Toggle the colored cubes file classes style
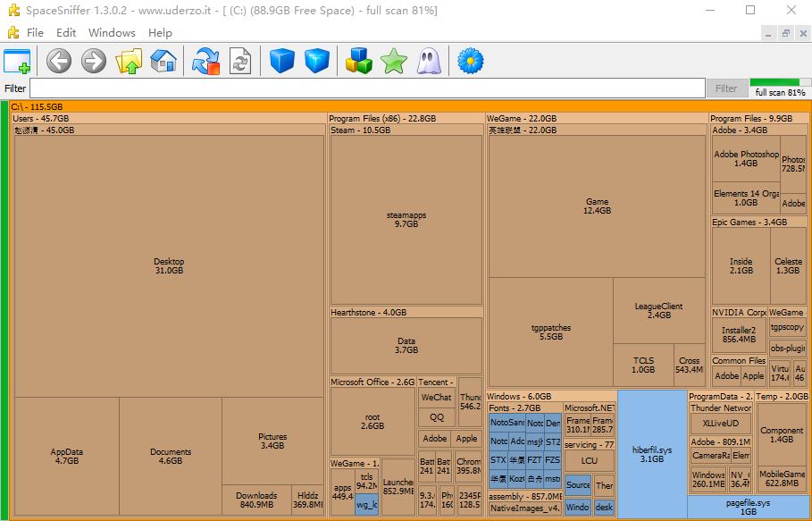Viewport: 812px width, 521px height. 359,61
